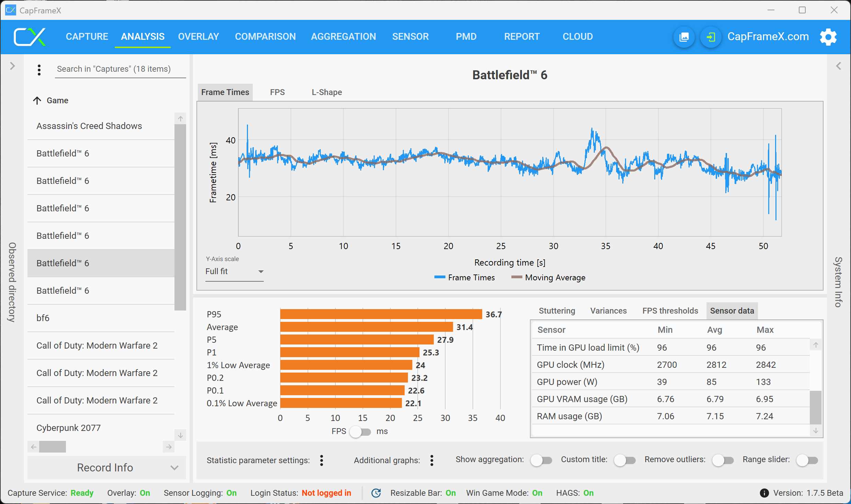Click the login arrow icon button
851x504 pixels.
tap(711, 37)
